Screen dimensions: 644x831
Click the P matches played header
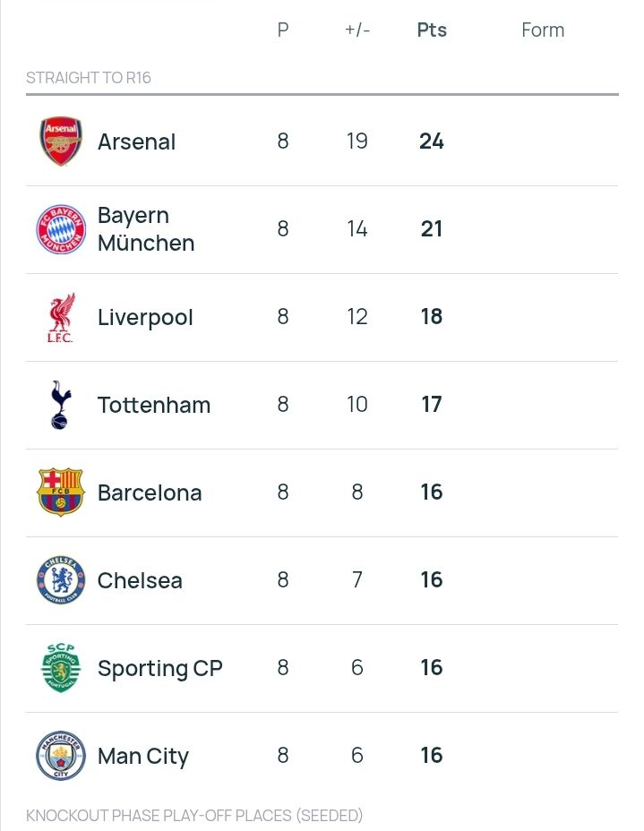[283, 30]
